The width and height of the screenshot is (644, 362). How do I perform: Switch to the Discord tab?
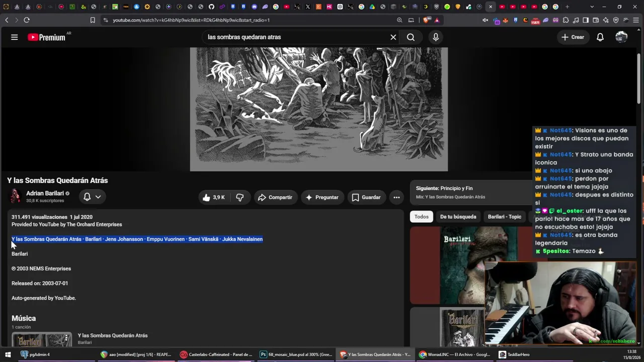coord(254,7)
